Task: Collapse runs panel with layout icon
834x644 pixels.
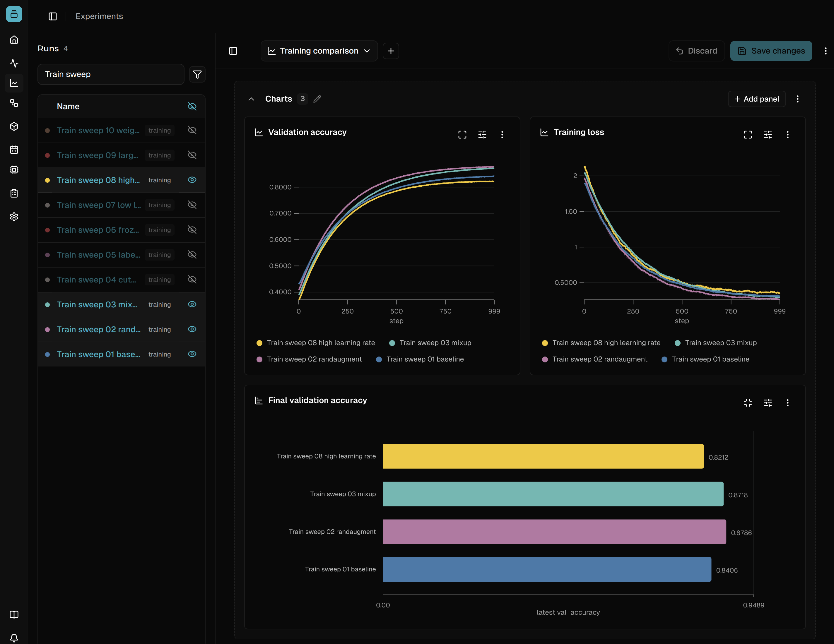Action: (x=233, y=51)
